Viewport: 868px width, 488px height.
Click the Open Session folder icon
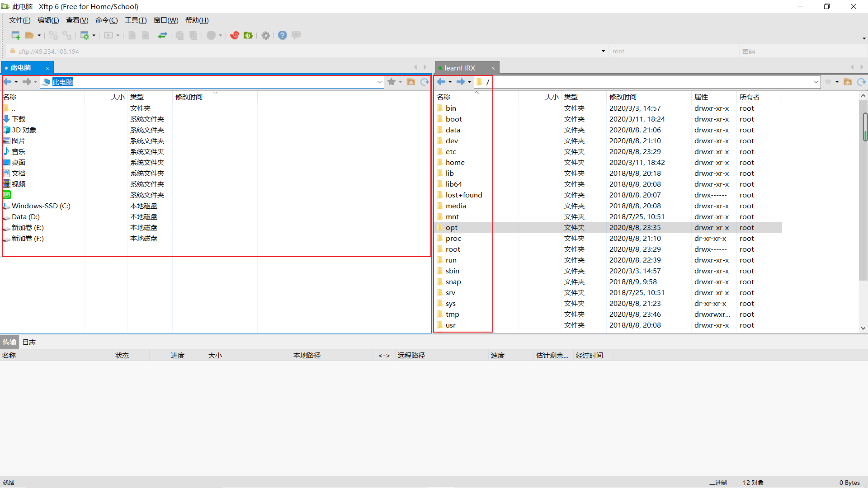(30, 35)
